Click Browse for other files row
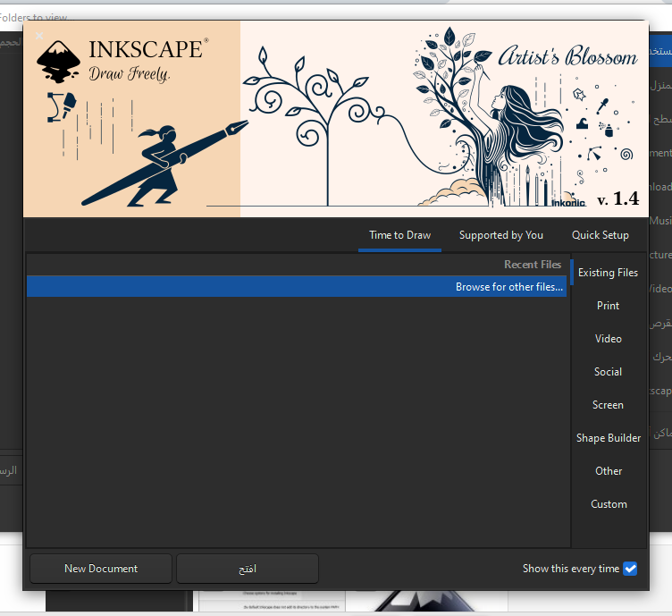 coord(297,287)
